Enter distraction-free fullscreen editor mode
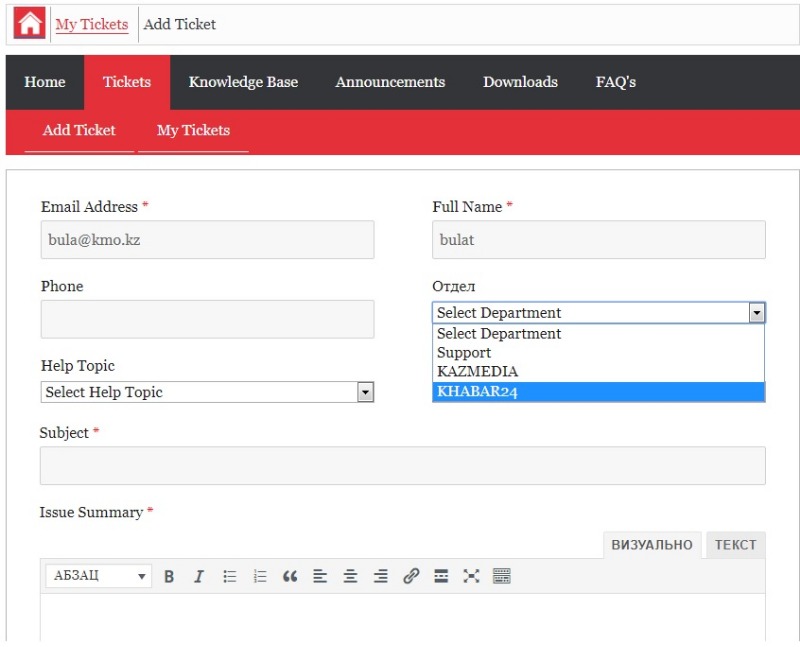This screenshot has height=647, width=800. tap(471, 576)
